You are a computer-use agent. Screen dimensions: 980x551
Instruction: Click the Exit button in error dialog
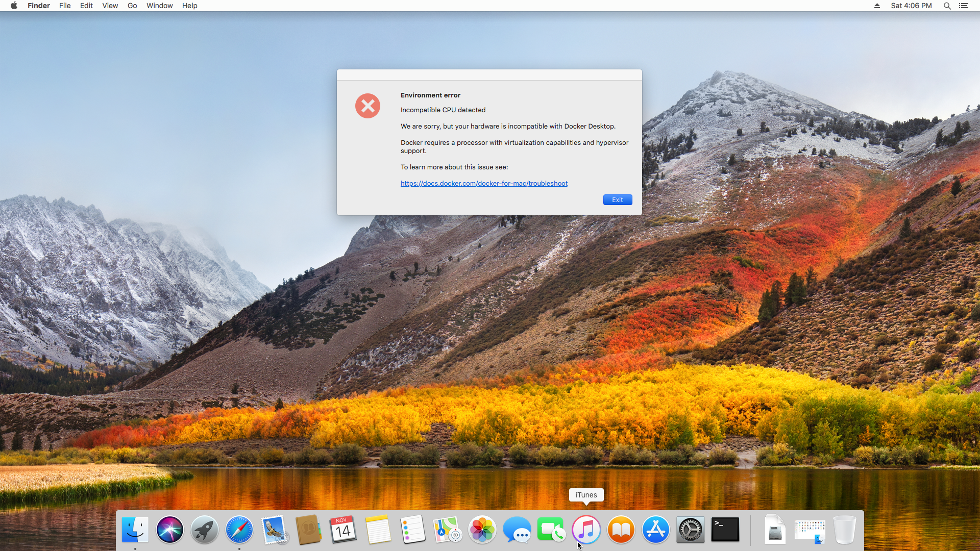coord(617,200)
